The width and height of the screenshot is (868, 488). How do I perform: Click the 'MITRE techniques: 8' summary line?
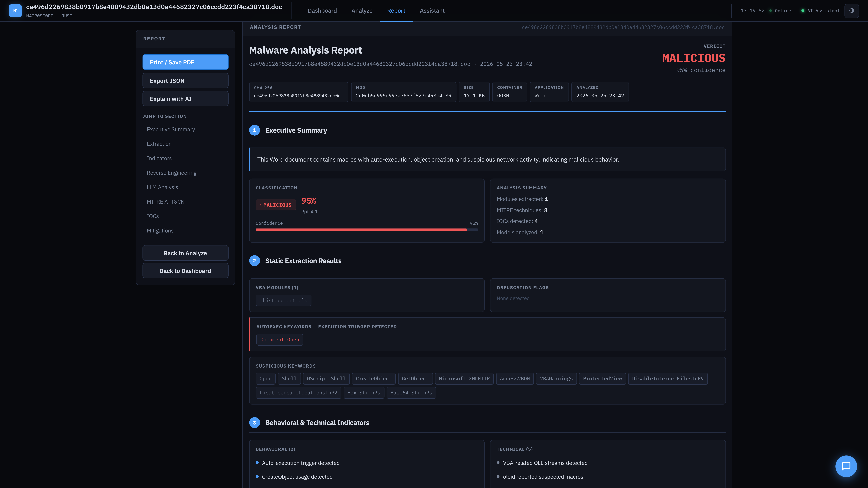[522, 210]
